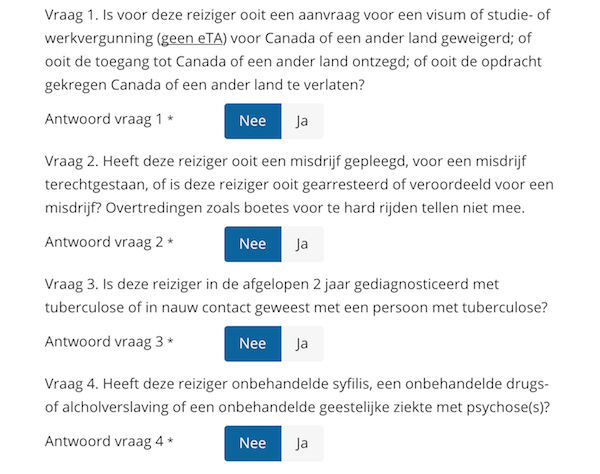Select Nee for Antwoord vraag 3

(253, 344)
